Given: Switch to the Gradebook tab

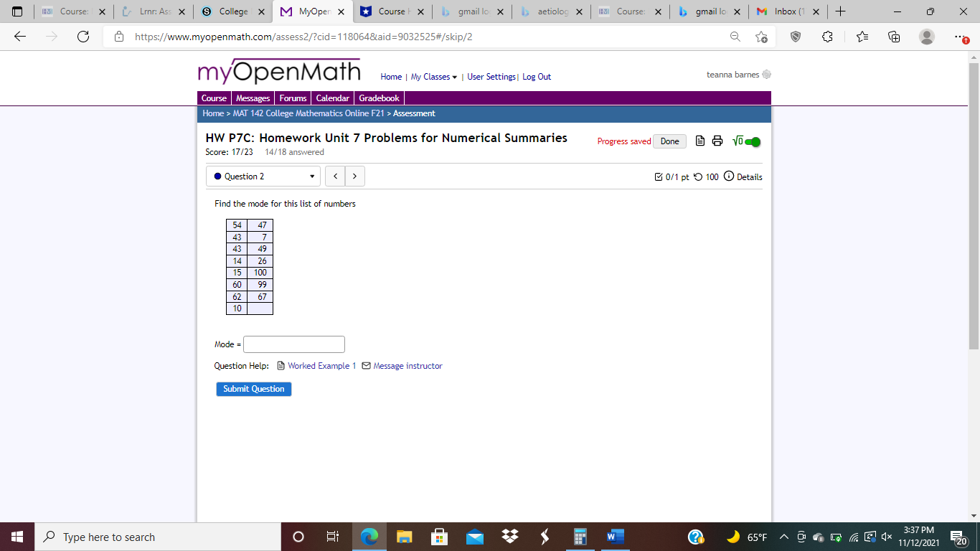Looking at the screenshot, I should point(379,98).
